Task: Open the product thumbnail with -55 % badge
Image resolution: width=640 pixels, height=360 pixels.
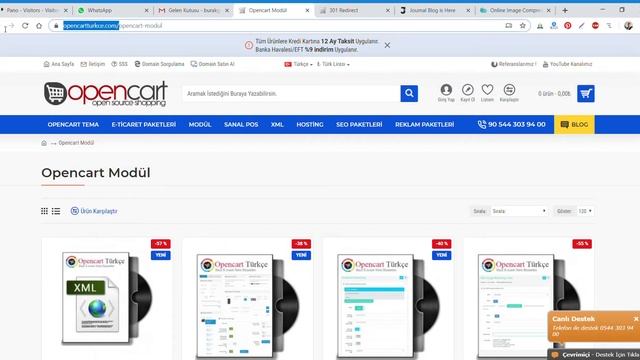Action: (529, 306)
